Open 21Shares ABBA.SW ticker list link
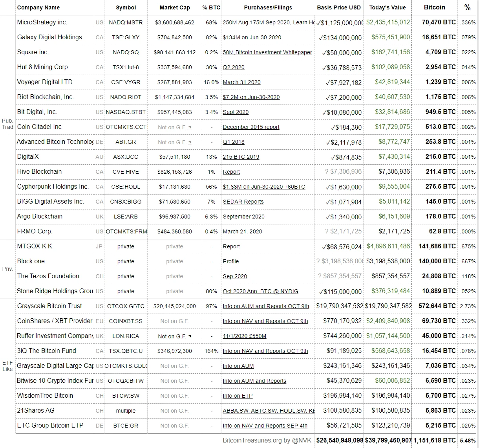Image resolution: width=479 pixels, height=448 pixels. (268, 411)
